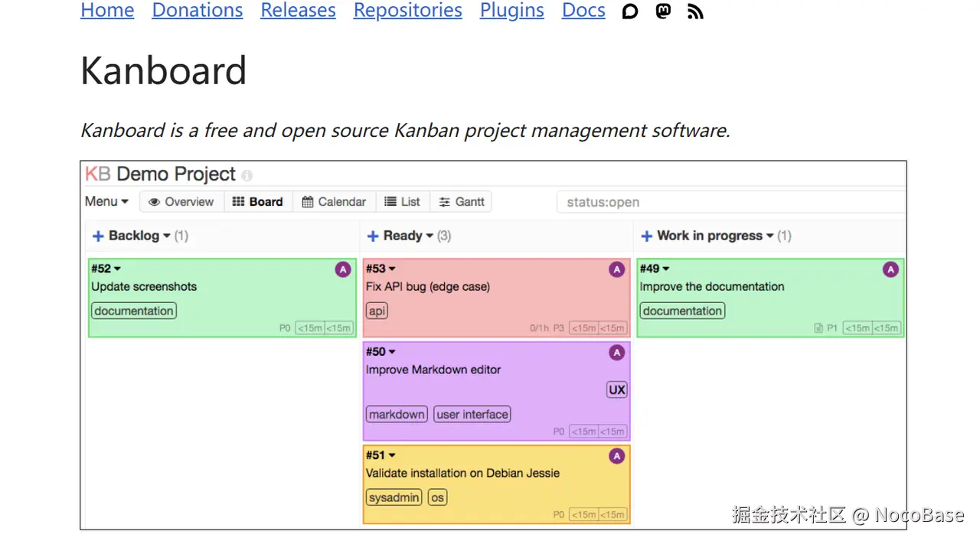Open the Improve the documentation task
980x541 pixels.
coord(712,287)
